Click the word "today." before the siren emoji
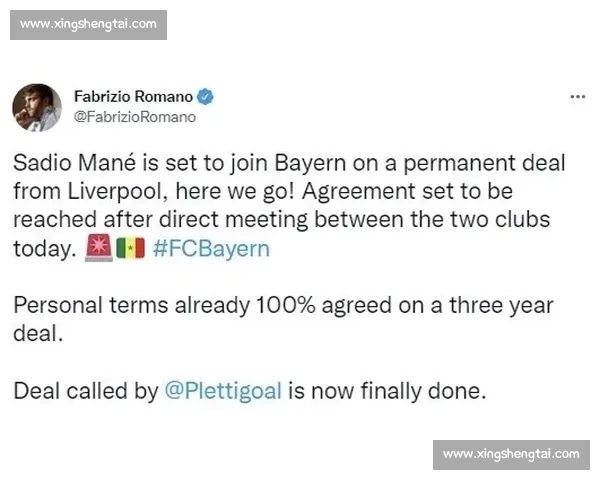The height and width of the screenshot is (480, 600). 45,249
